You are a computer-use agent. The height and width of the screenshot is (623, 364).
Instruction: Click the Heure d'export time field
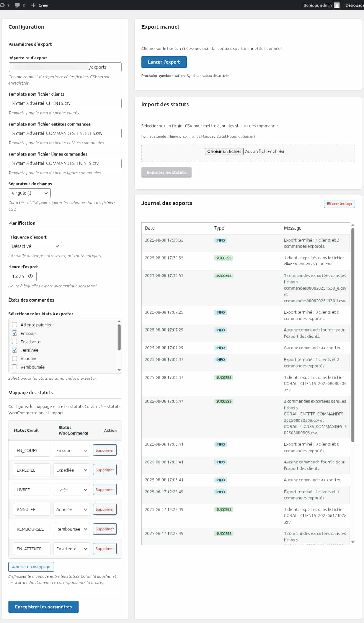(23, 276)
